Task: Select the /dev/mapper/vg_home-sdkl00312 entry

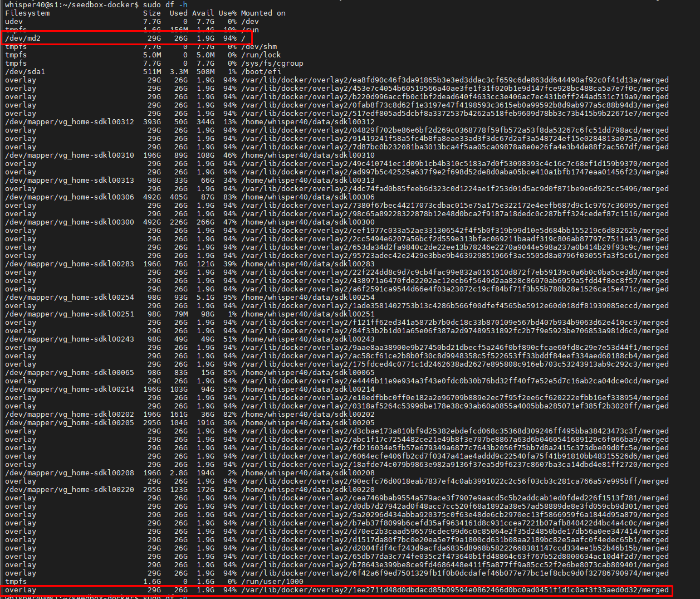Action: coord(70,121)
